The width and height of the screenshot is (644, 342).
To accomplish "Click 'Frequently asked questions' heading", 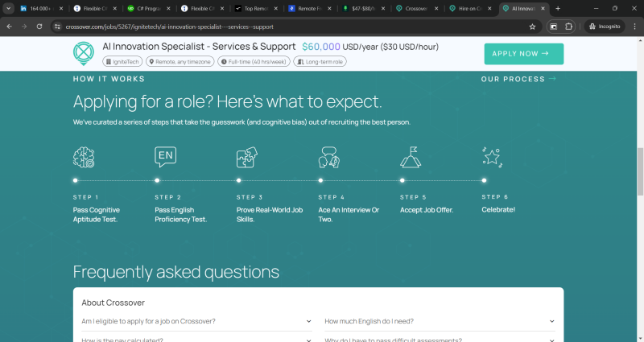I will pos(176,272).
